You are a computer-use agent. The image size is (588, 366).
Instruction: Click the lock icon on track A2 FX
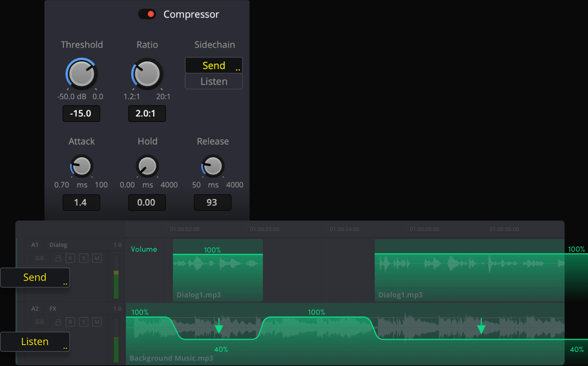[x=59, y=322]
